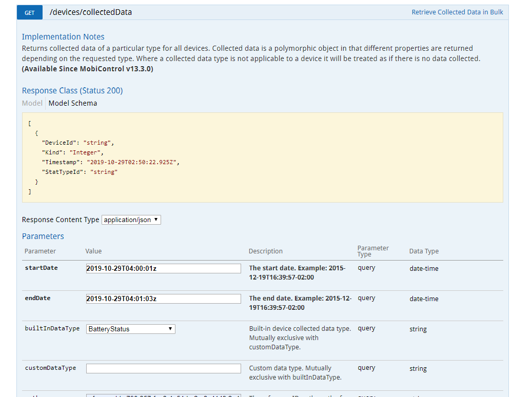Collapse the /devices/collectedData endpoint path
532x397 pixels.
(91, 12)
